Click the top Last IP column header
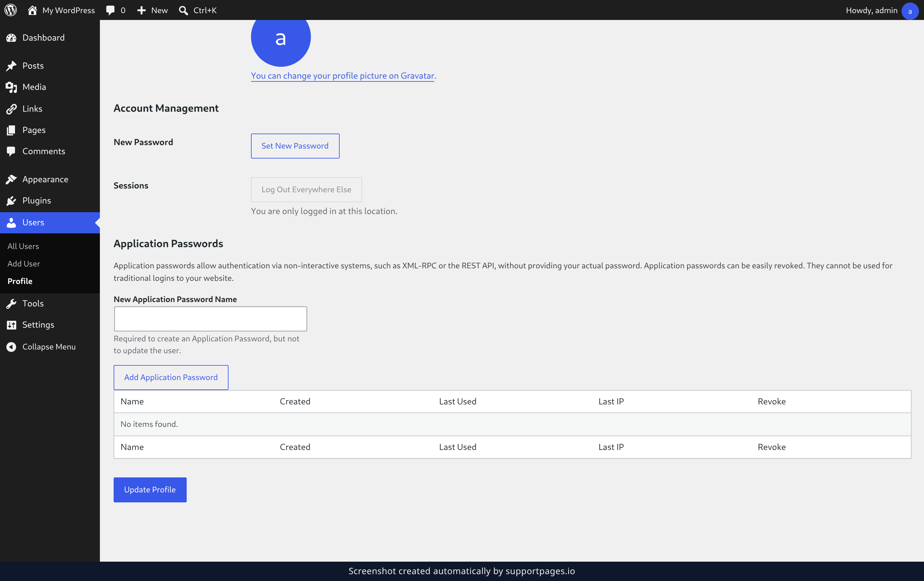 pyautogui.click(x=611, y=402)
